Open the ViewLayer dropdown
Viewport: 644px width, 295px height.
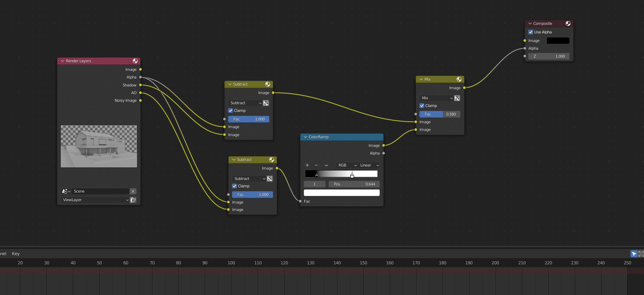[x=95, y=200]
